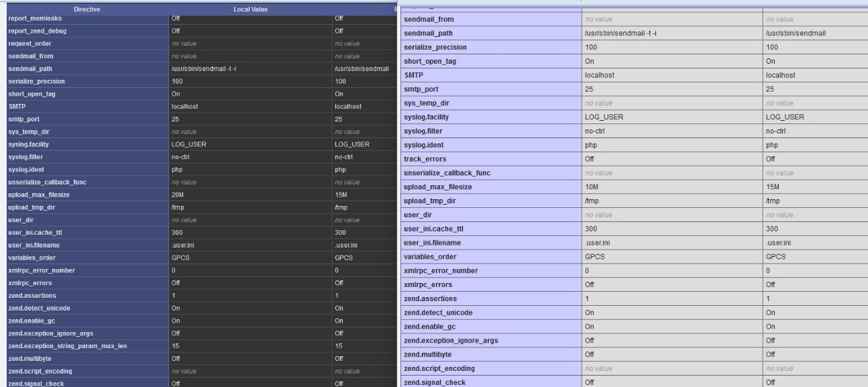The height and width of the screenshot is (387, 868).
Task: Click the request_order directive name
Action: 28,44
